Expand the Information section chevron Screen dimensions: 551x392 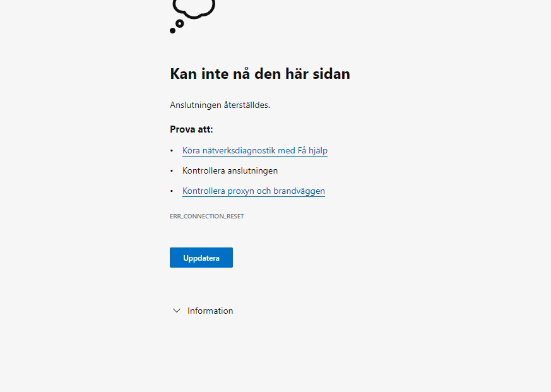[177, 311]
